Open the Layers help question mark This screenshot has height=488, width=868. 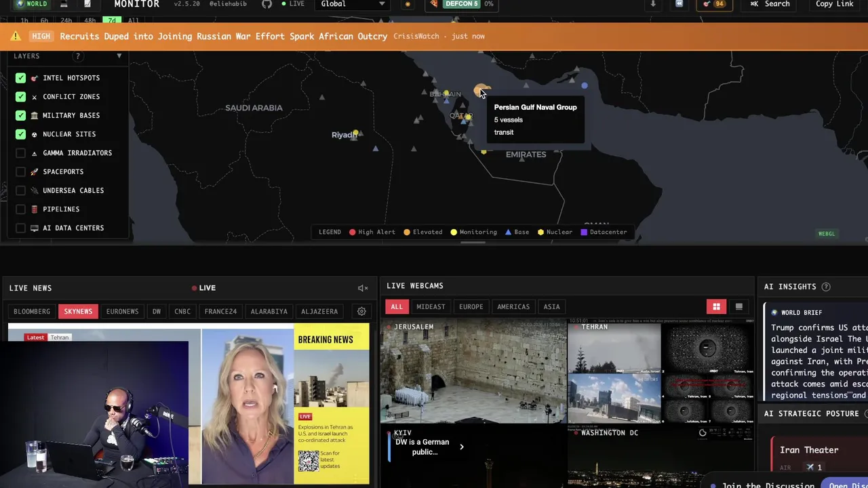pyautogui.click(x=78, y=56)
